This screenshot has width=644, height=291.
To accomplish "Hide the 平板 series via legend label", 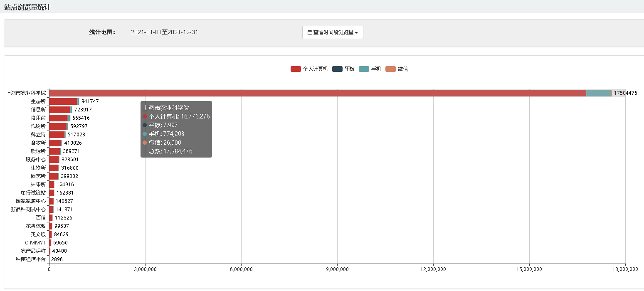I will pyautogui.click(x=350, y=69).
